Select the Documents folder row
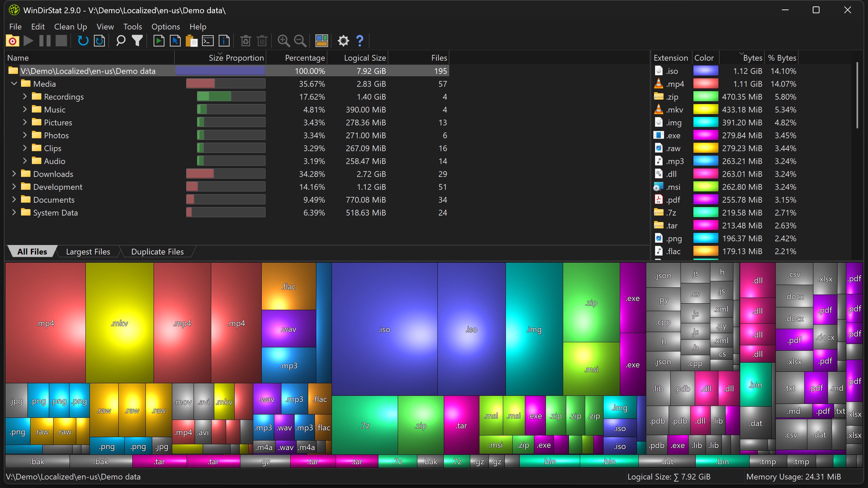Screen dimensions: 868x488 point(227,200)
